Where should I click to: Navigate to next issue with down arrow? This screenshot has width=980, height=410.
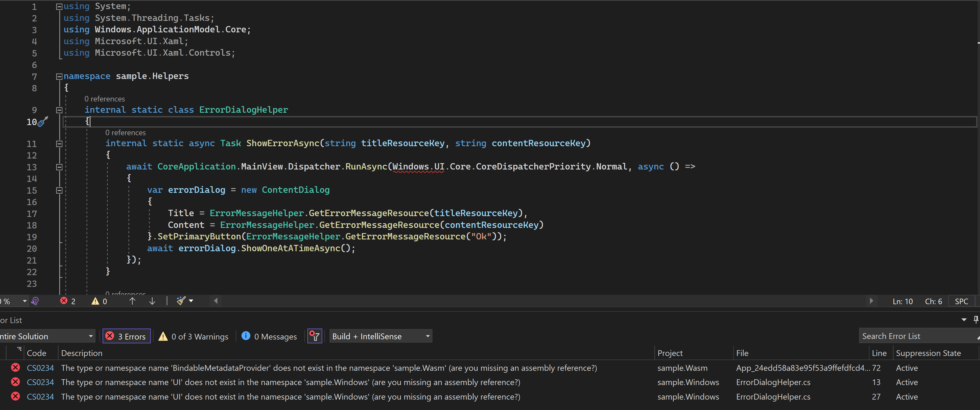(152, 301)
